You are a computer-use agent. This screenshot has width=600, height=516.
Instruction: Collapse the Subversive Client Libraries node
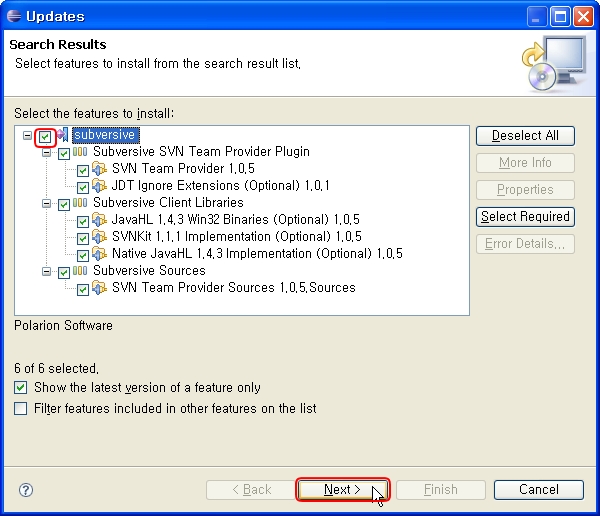[46, 203]
